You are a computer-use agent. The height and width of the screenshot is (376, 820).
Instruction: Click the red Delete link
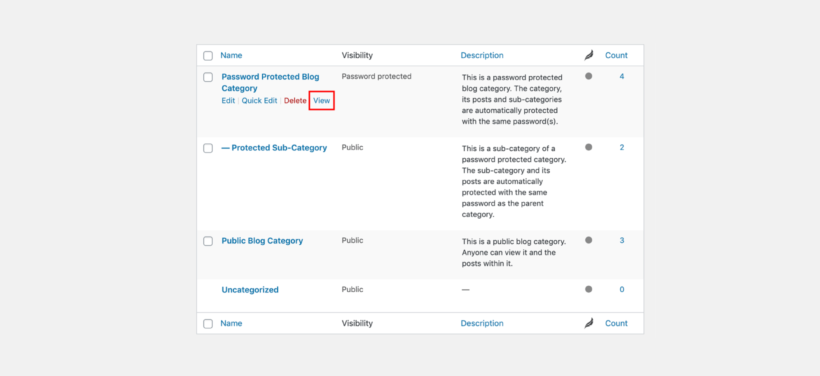(295, 101)
